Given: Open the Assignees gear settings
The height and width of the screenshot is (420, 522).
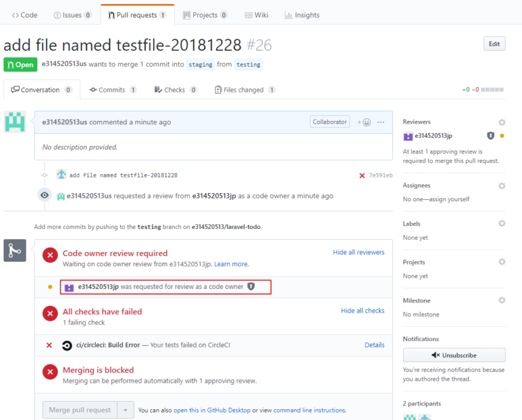Looking at the screenshot, I should tap(502, 186).
